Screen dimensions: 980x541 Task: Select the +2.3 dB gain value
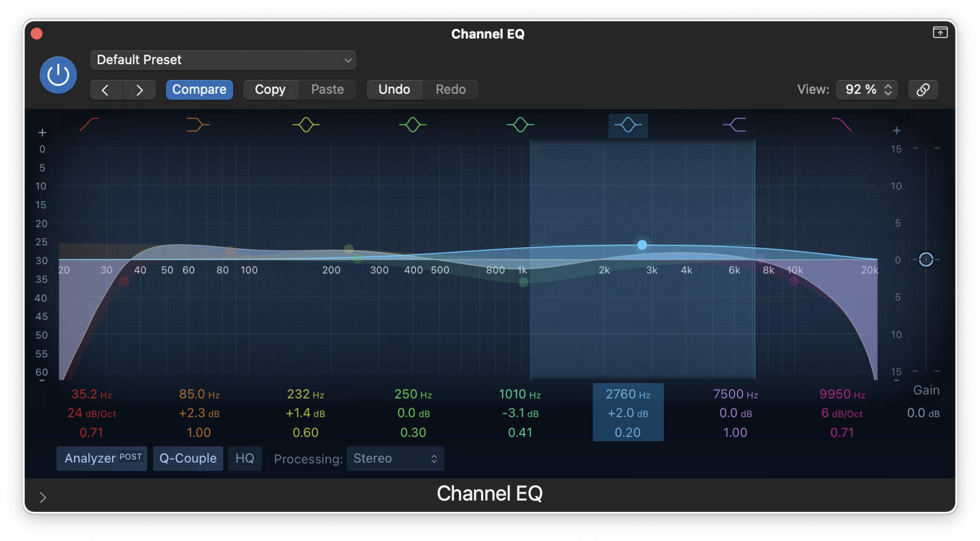(x=199, y=413)
